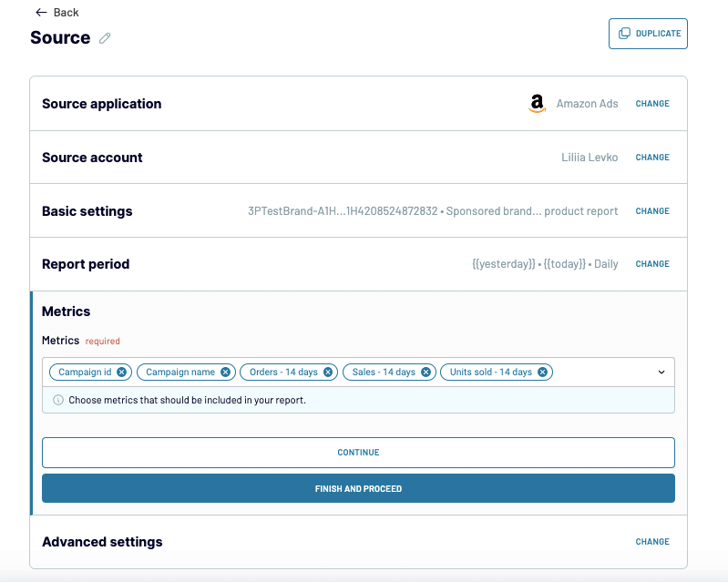The width and height of the screenshot is (728, 582).
Task: Select the Sales - 14 days chip label
Action: click(384, 373)
